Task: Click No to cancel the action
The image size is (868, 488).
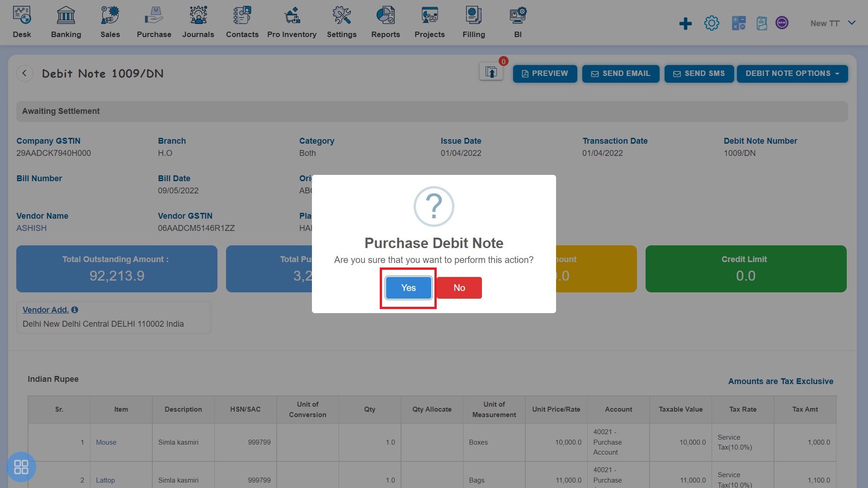Action: coord(459,287)
